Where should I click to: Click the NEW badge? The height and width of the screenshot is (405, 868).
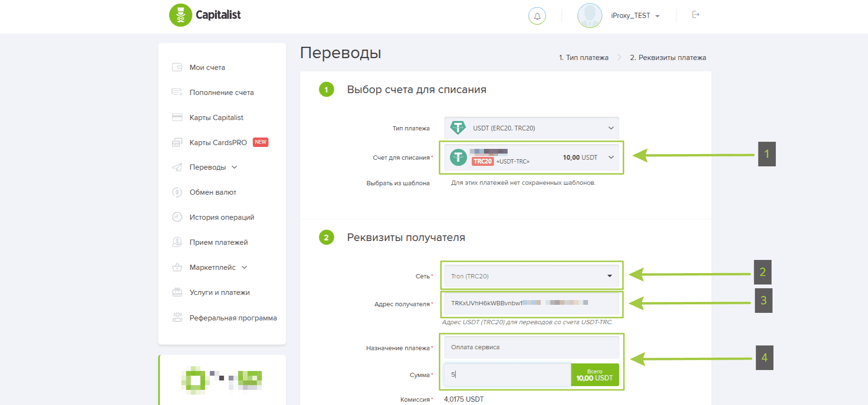[x=260, y=142]
